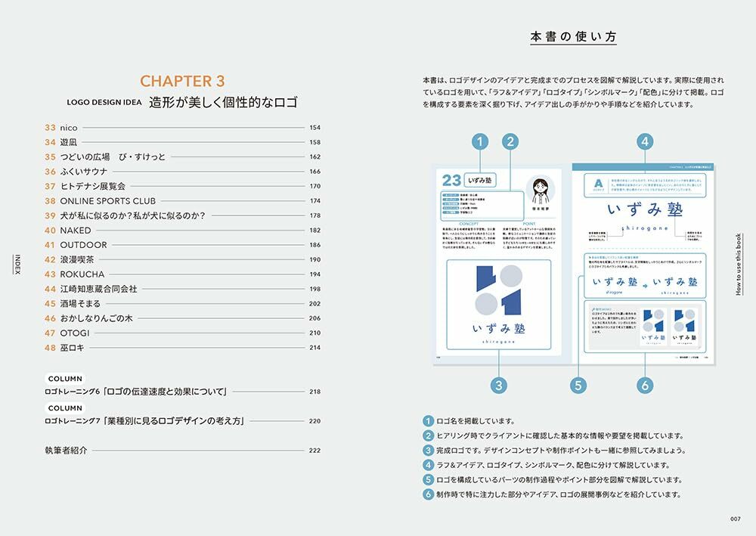756x536 pixels.
Task: Click the legend line starting with 制作時で特に注力した
Action: pyautogui.click(x=552, y=494)
